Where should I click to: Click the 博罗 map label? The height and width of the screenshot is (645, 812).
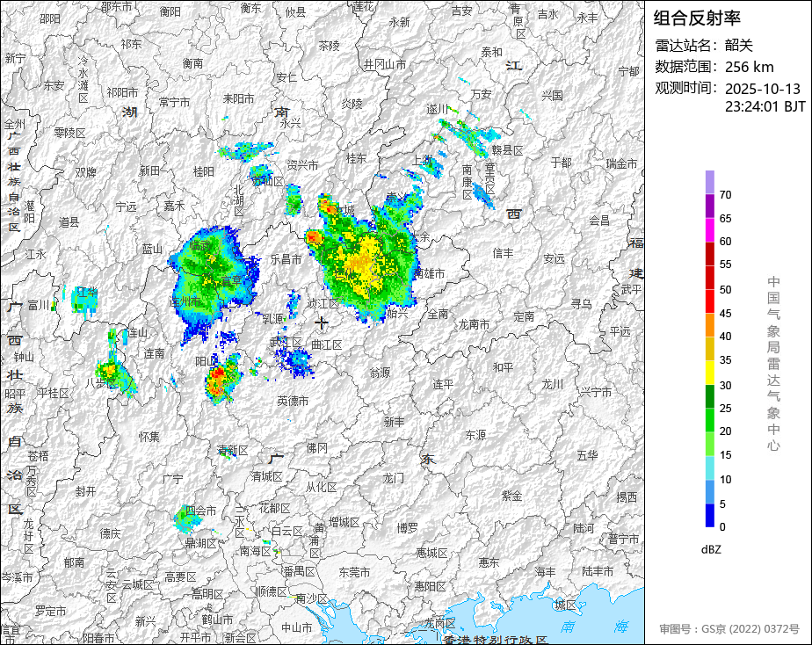click(407, 528)
